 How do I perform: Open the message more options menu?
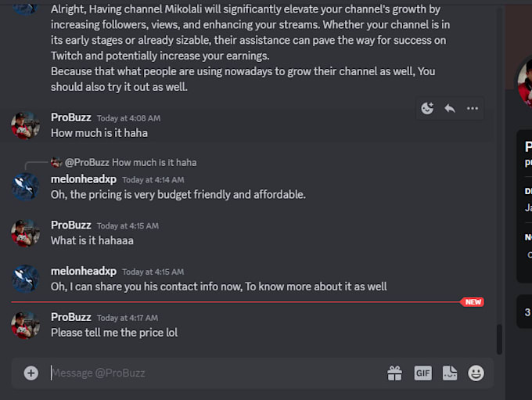(473, 109)
